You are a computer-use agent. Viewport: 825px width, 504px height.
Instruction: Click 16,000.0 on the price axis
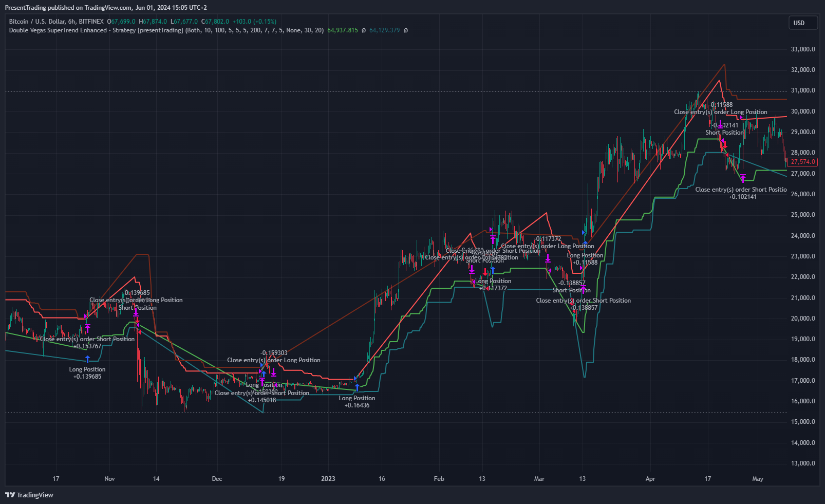tap(803, 401)
